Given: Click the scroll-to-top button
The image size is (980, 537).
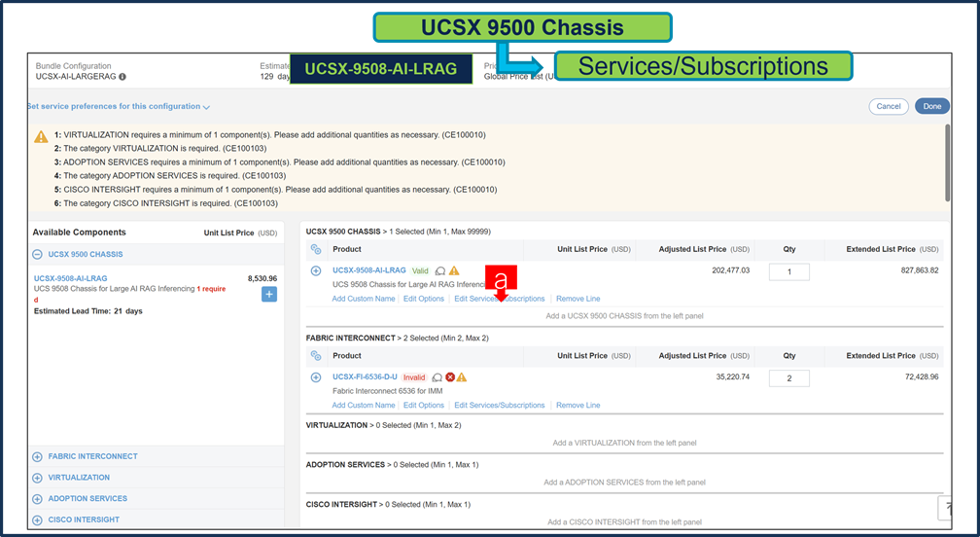Looking at the screenshot, I should pyautogui.click(x=945, y=508).
